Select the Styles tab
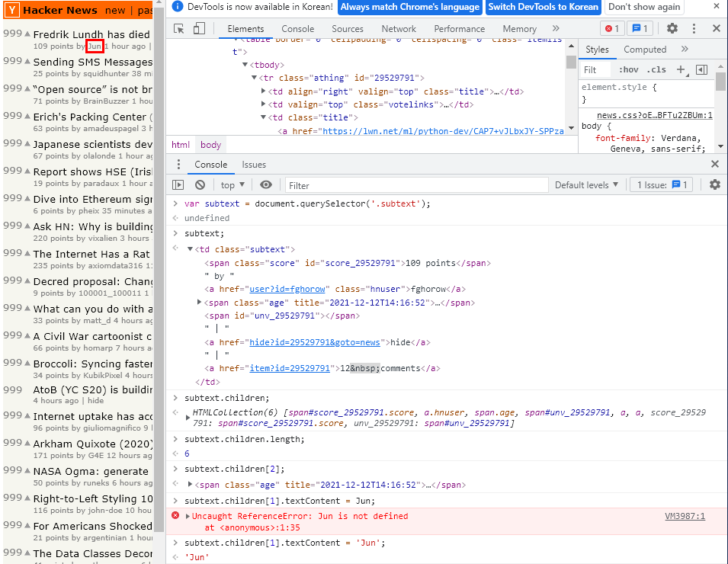Viewport: 728px width, 564px height. pos(597,50)
